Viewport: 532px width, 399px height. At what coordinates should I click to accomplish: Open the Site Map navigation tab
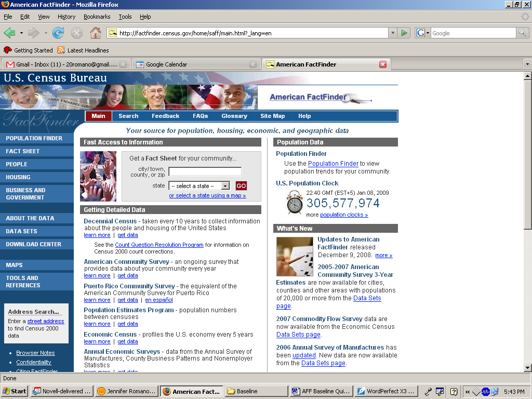[272, 116]
